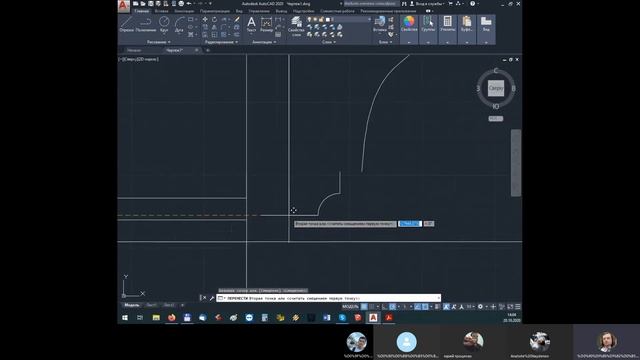Toggle ortho mode in status bar
The height and width of the screenshot is (360, 640).
(x=384, y=307)
